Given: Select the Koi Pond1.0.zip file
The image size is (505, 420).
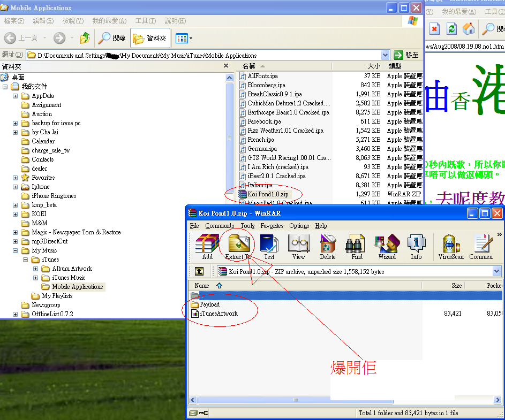Looking at the screenshot, I should [268, 194].
